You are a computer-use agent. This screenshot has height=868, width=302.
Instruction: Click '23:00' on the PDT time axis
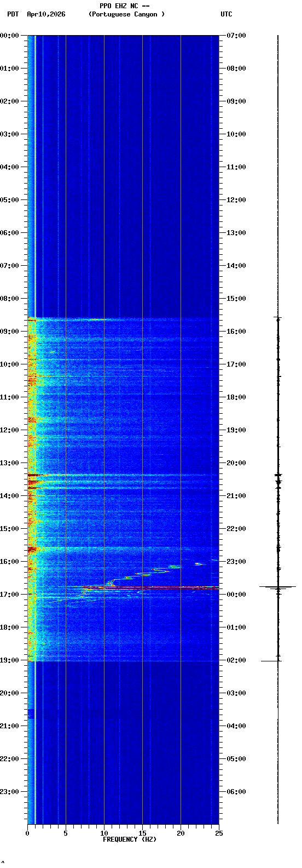[x=9, y=792]
